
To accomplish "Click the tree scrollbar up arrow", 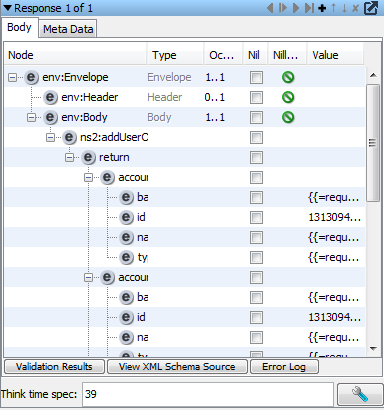I will (373, 75).
